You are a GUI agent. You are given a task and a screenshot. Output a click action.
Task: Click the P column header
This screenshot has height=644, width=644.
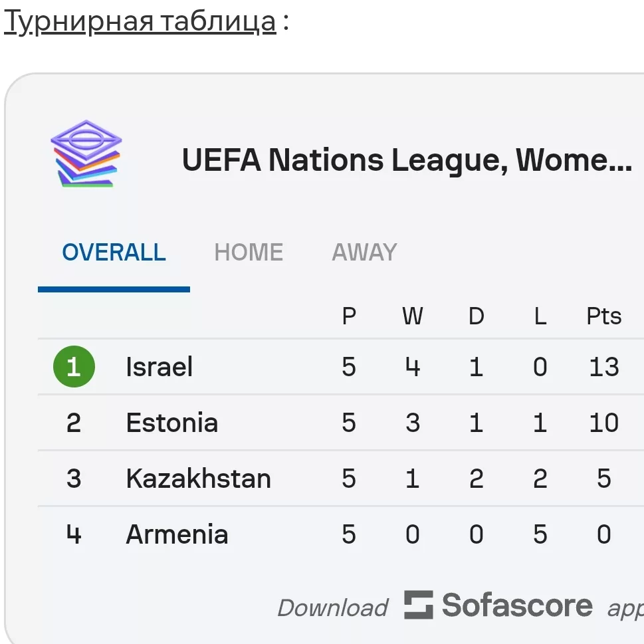coord(349,316)
